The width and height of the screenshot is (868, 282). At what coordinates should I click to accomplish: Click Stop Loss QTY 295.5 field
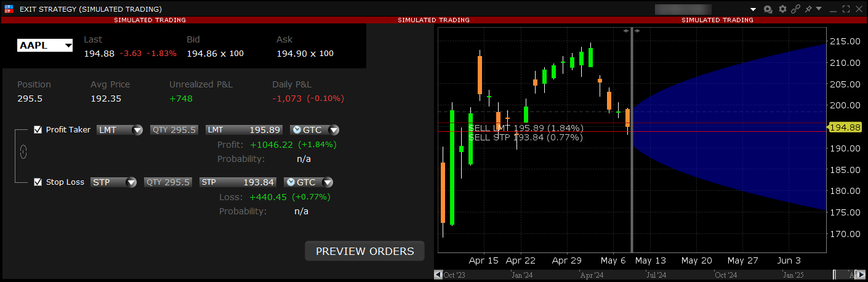point(168,182)
